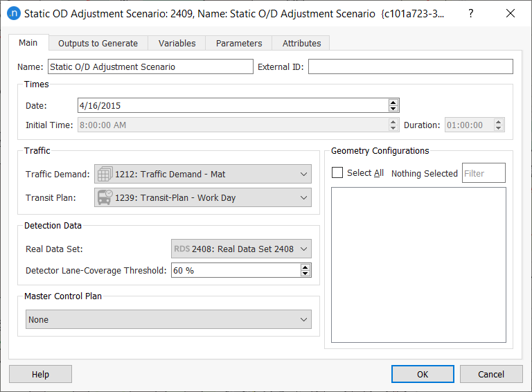Image resolution: width=532 pixels, height=392 pixels.
Task: Increase the Date using up arrow
Action: coord(393,103)
